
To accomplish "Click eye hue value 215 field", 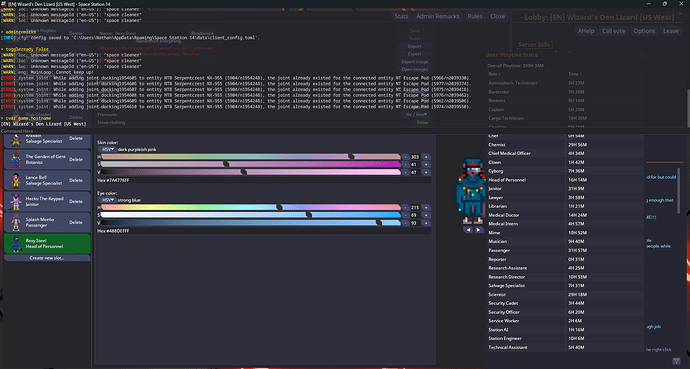I will coord(415,208).
